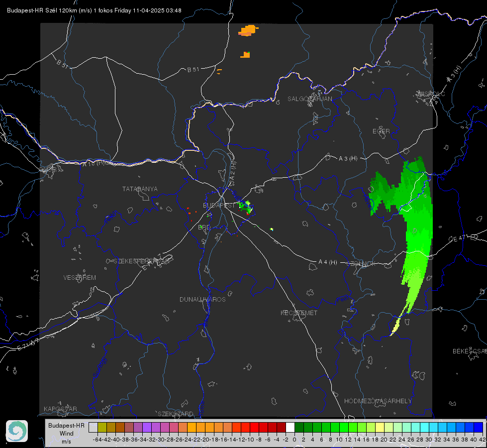
Task: Click the 42 value in the legend scale
Action: pyautogui.click(x=482, y=440)
